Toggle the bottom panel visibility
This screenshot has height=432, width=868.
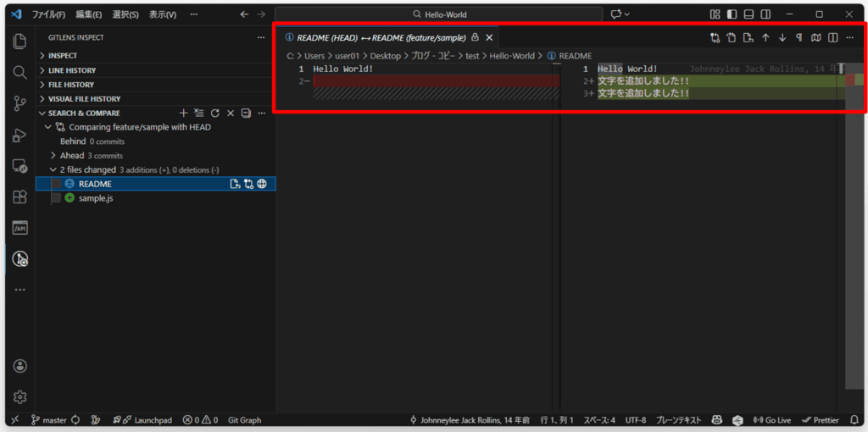click(x=748, y=14)
